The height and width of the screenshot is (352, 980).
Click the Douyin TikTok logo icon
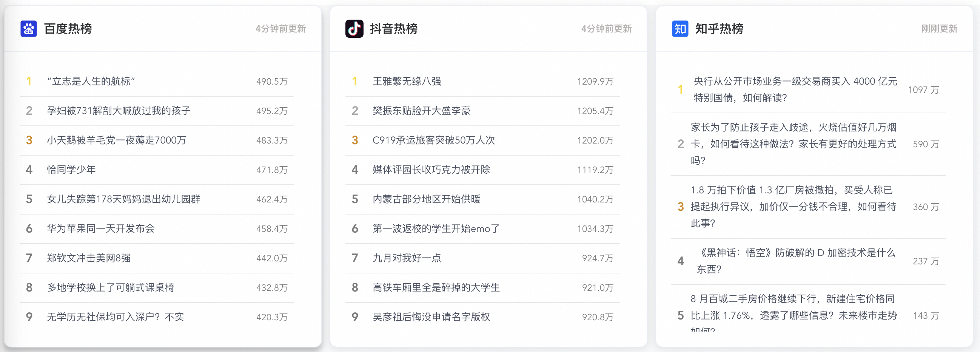coord(354,29)
